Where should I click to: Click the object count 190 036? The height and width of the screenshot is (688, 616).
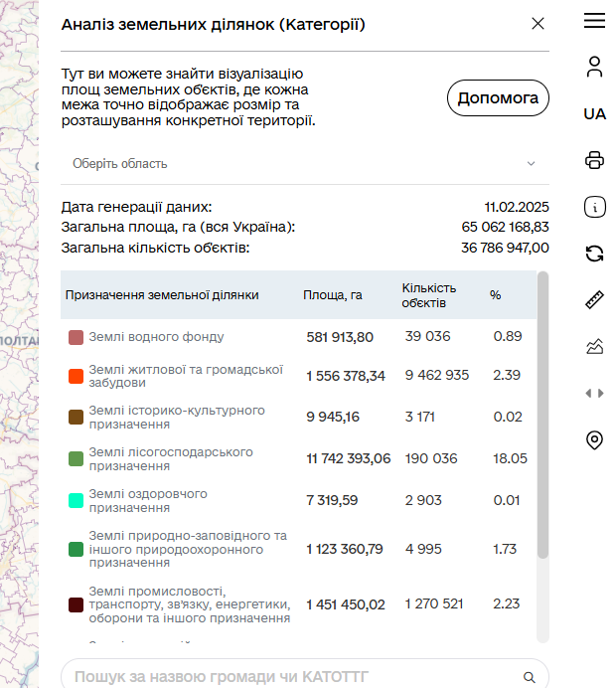(431, 458)
